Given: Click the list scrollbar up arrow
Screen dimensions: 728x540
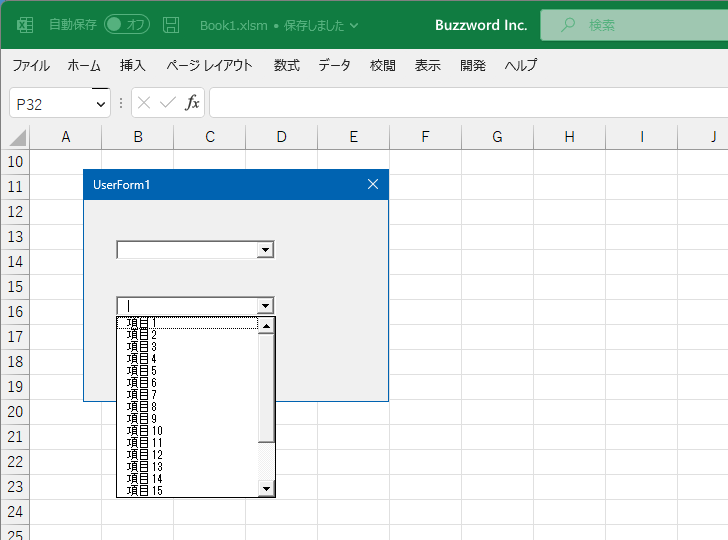Looking at the screenshot, I should pyautogui.click(x=266, y=326).
